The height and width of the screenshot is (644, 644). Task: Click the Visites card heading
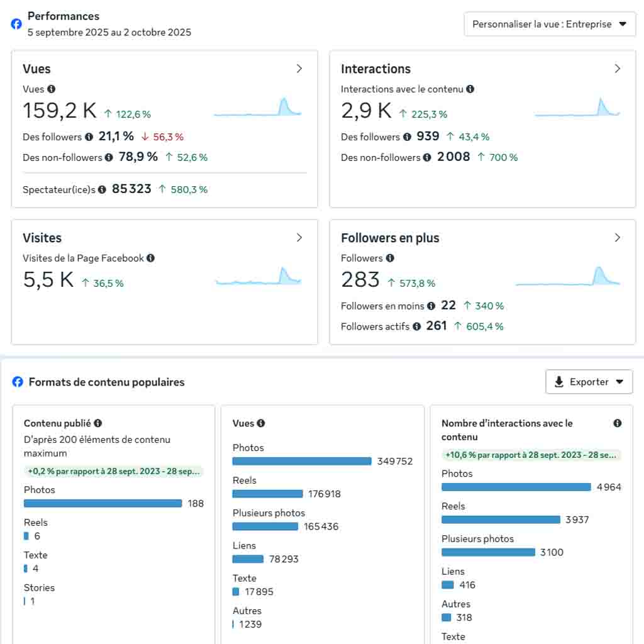pos(42,237)
